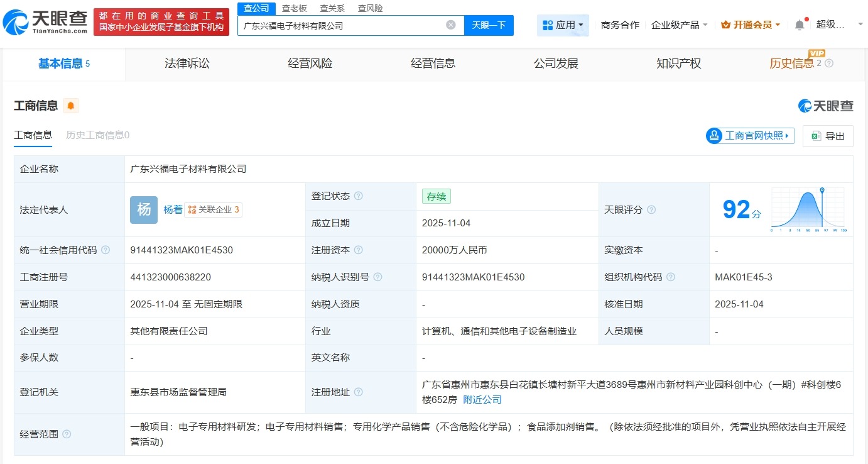Viewport: 868px width, 464px height.
Task: Click the company name search input field
Action: tap(345, 25)
